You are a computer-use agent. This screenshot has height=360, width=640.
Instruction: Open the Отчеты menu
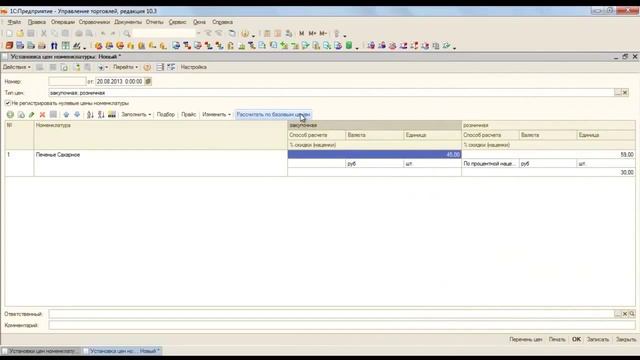(155, 22)
